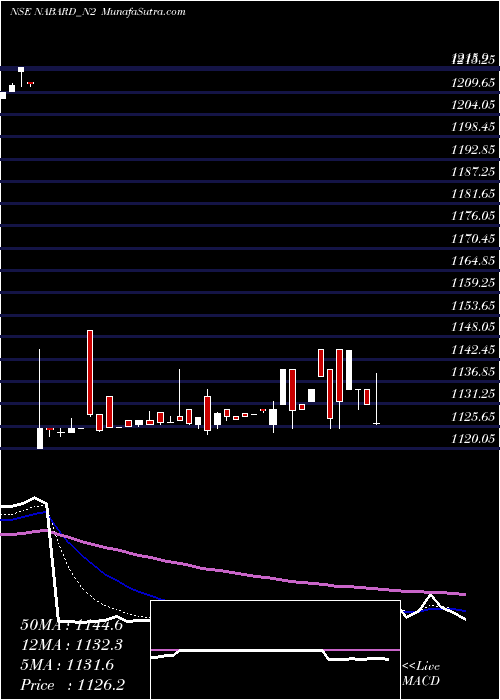Click the 1153.65 price axis label

473,305
